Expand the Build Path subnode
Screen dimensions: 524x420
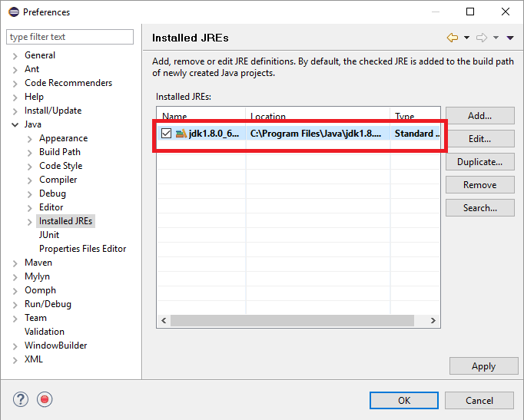point(29,153)
